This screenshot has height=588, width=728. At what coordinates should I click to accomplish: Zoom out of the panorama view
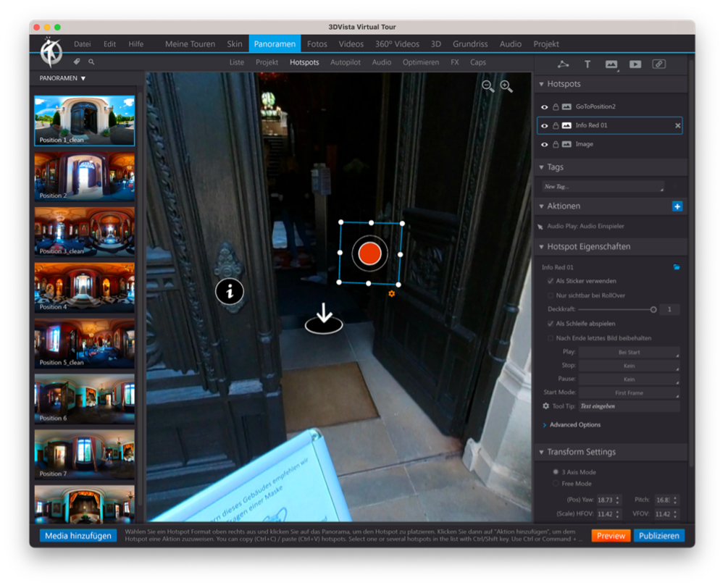click(x=488, y=87)
